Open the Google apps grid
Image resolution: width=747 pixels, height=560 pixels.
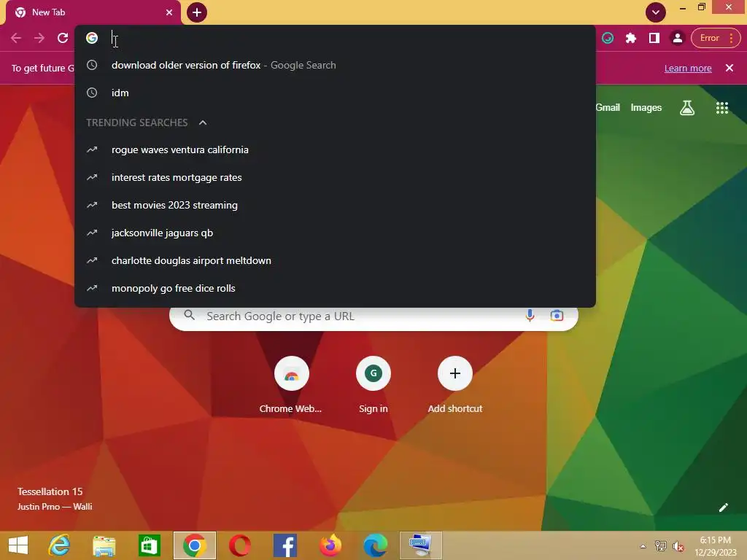(722, 108)
